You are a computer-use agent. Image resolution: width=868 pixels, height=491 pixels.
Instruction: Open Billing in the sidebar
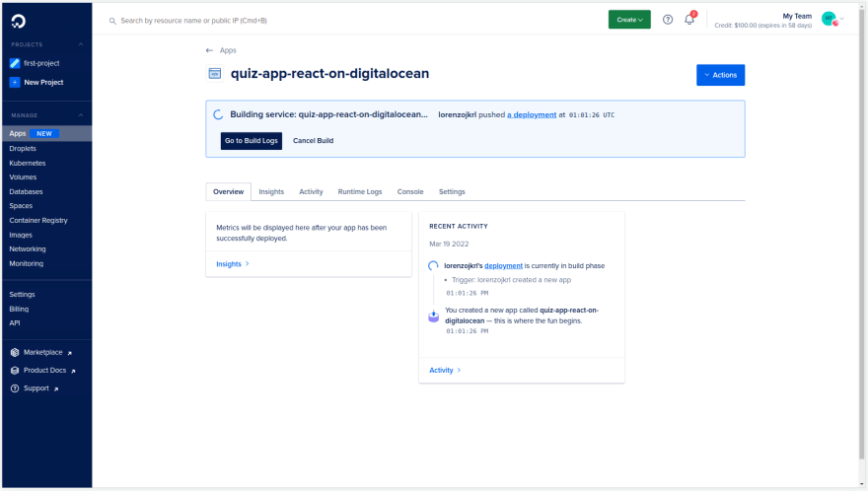tap(19, 309)
